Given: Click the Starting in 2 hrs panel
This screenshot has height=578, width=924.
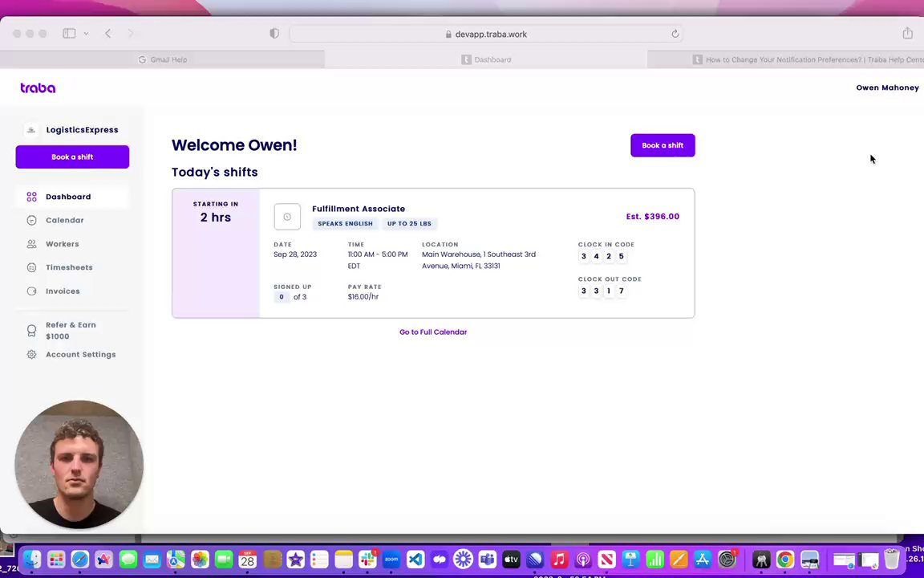Looking at the screenshot, I should click(x=216, y=253).
